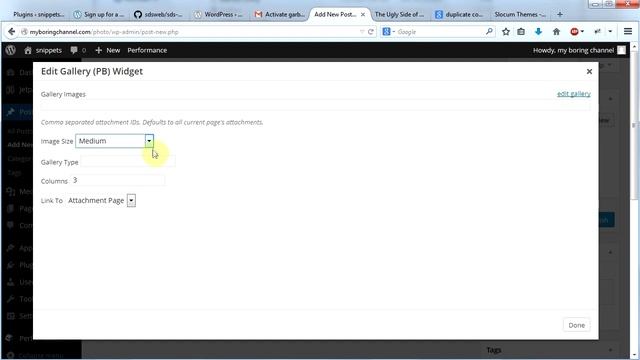Open the downloads arrow icon

538,31
